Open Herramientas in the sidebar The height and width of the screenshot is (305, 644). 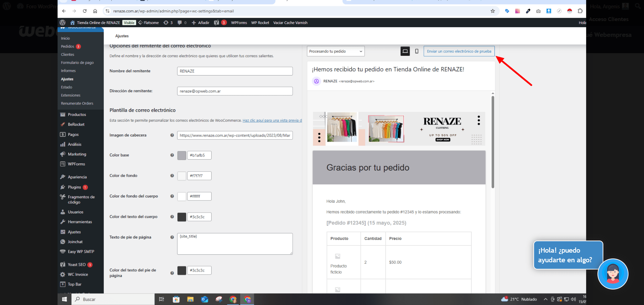(x=80, y=222)
